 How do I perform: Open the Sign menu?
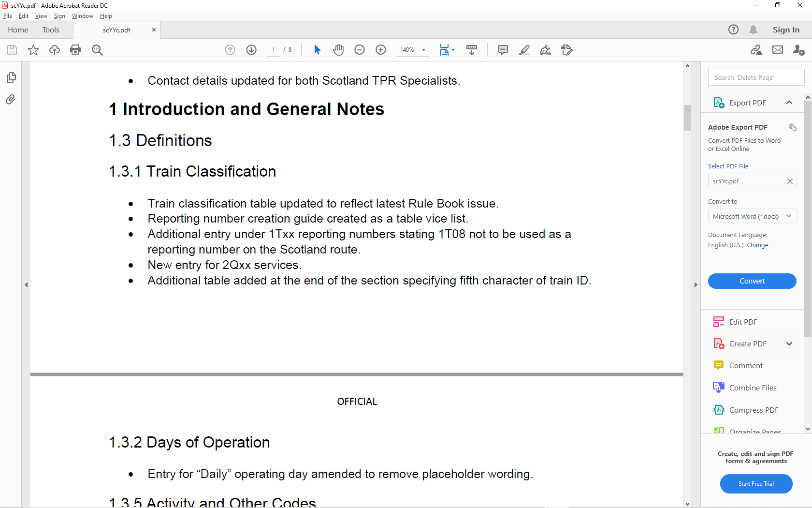coord(59,16)
